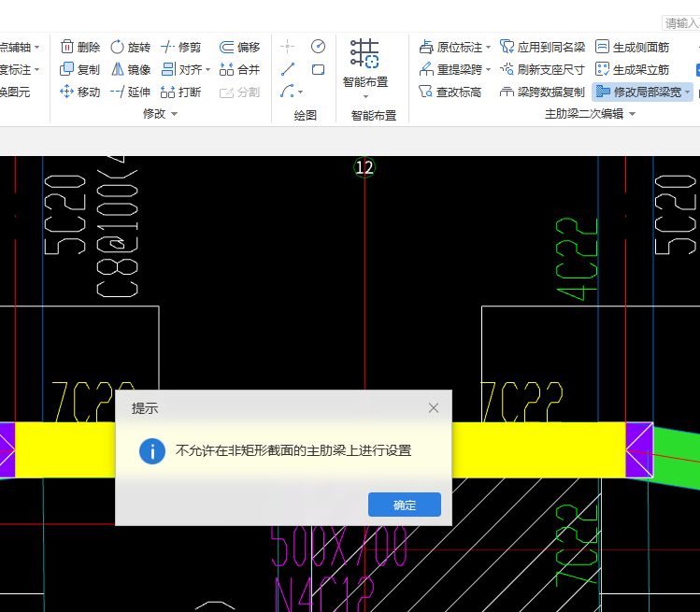This screenshot has width=700, height=612.
Task: Click the purple column at beam right end
Action: coord(639,450)
